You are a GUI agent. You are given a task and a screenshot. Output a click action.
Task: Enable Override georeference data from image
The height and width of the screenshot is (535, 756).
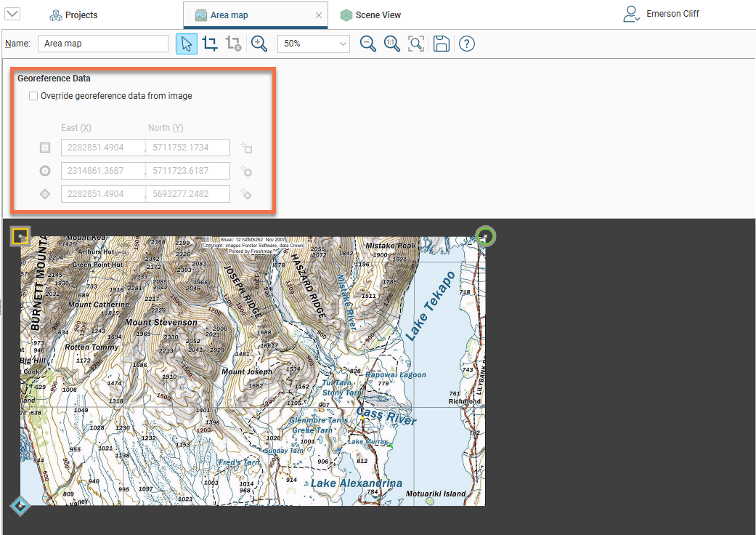pos(33,96)
